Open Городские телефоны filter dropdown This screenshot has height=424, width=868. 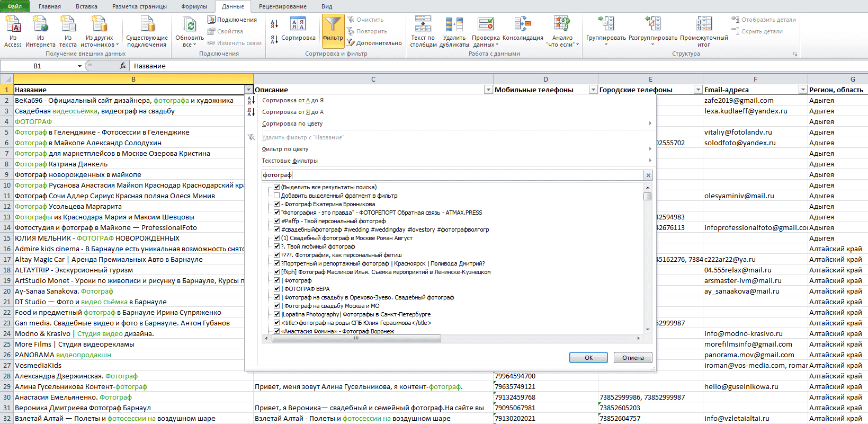[698, 90]
